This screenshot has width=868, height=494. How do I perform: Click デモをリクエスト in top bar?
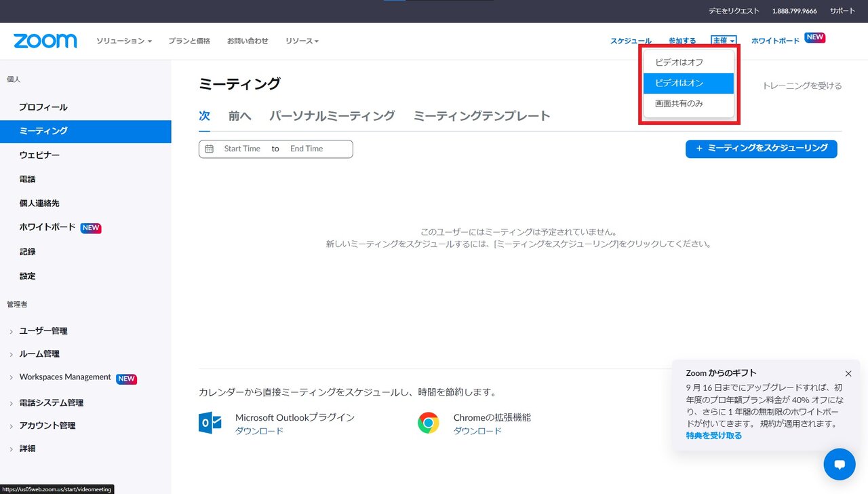click(734, 12)
